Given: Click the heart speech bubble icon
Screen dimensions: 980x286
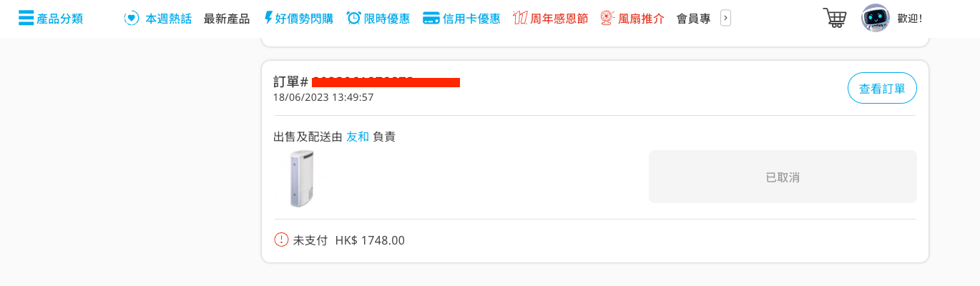Looking at the screenshot, I should coord(132,19).
